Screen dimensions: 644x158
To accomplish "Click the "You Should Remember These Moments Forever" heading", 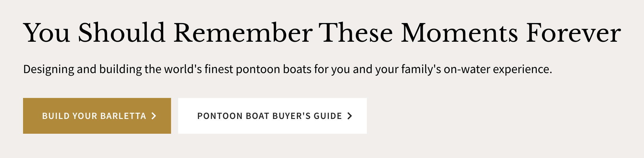I will [x=322, y=33].
